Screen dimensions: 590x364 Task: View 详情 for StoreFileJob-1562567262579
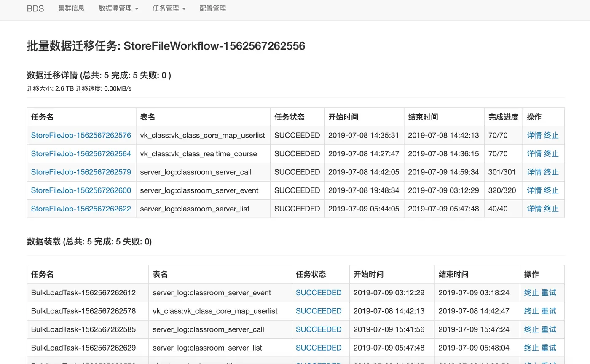[x=534, y=172]
